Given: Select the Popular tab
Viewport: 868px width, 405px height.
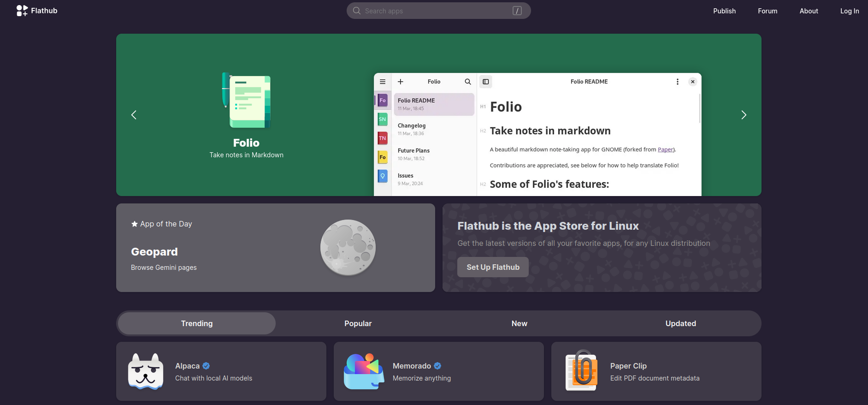Looking at the screenshot, I should click(x=358, y=323).
